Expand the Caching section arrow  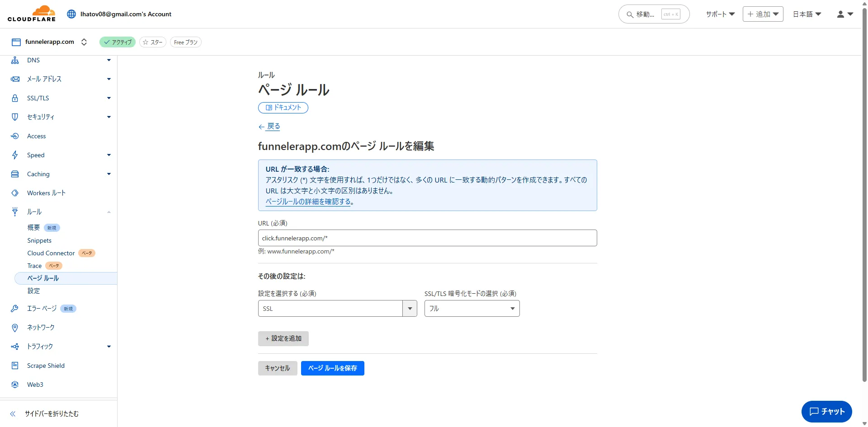click(x=109, y=174)
